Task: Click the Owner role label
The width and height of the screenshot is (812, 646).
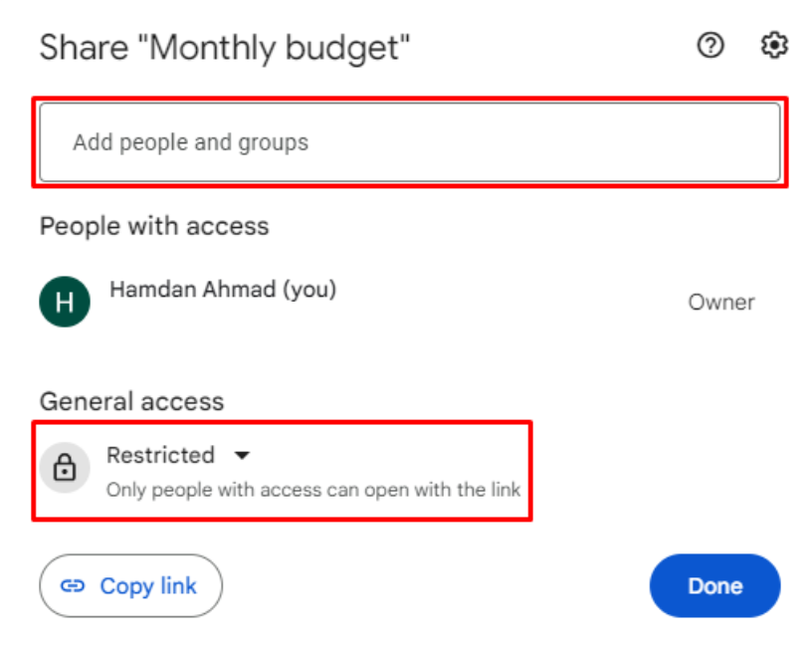Action: [720, 303]
